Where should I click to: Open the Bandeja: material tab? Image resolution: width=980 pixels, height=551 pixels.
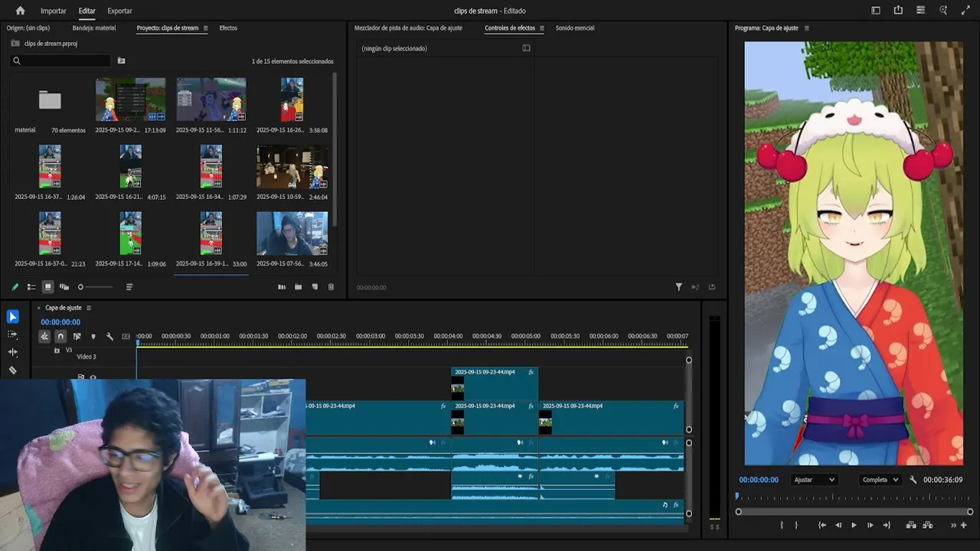(x=94, y=28)
